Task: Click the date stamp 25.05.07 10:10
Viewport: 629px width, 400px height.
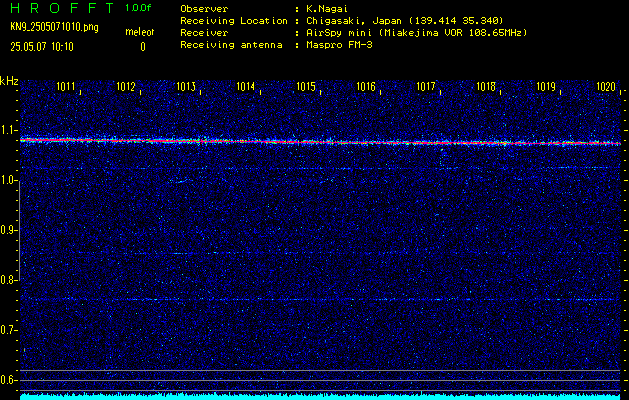Action: click(42, 47)
